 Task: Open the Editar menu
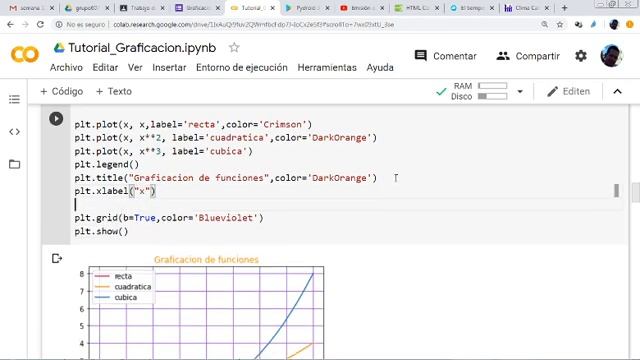pyautogui.click(x=105, y=68)
